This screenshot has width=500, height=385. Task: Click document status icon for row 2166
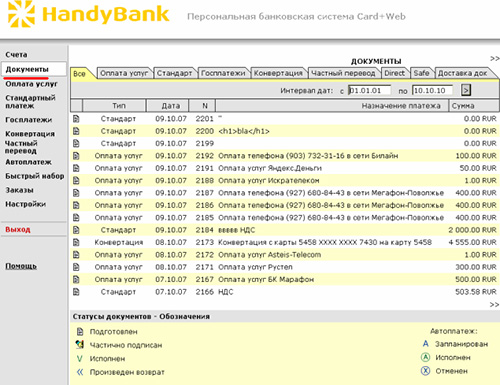76,292
